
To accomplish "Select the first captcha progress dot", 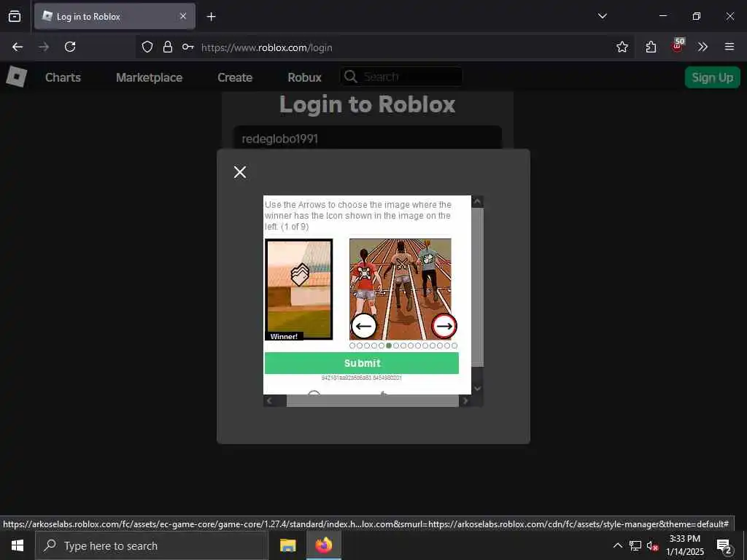I will click(352, 346).
